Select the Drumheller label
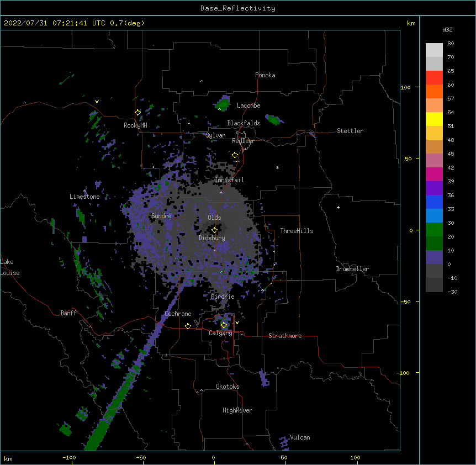The height and width of the screenshot is (465, 476). (352, 269)
